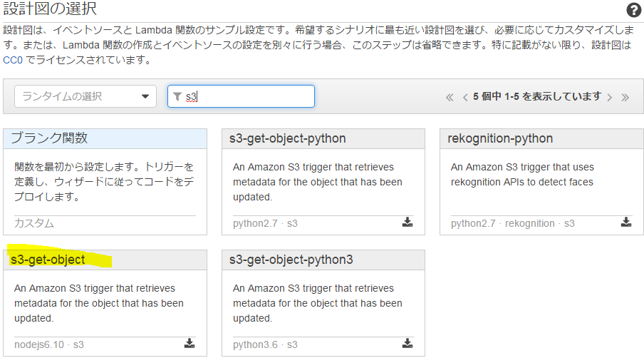Click the python2.7 · s3 tag text

coord(265,223)
